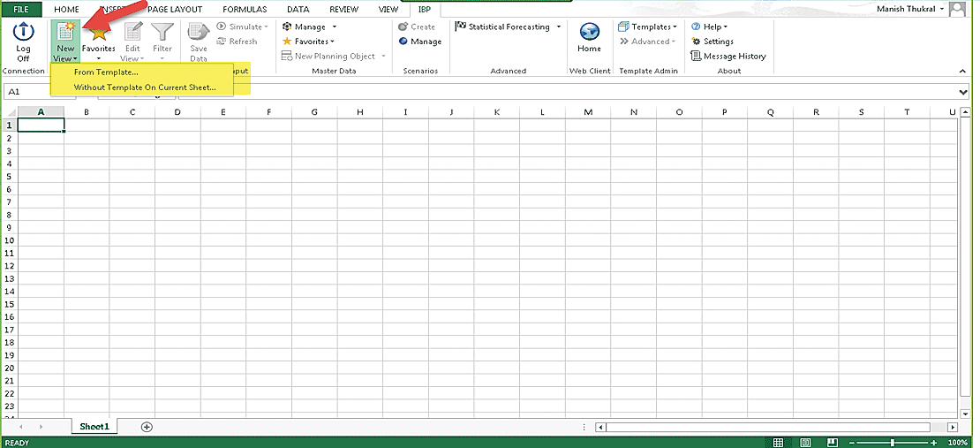The width and height of the screenshot is (980, 448).
Task: Expand the Statistical Forecasting dropdown arrow
Action: pyautogui.click(x=559, y=27)
